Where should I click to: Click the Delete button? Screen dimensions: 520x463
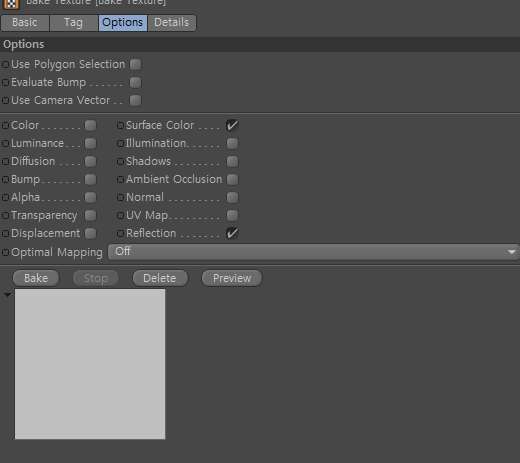point(160,278)
